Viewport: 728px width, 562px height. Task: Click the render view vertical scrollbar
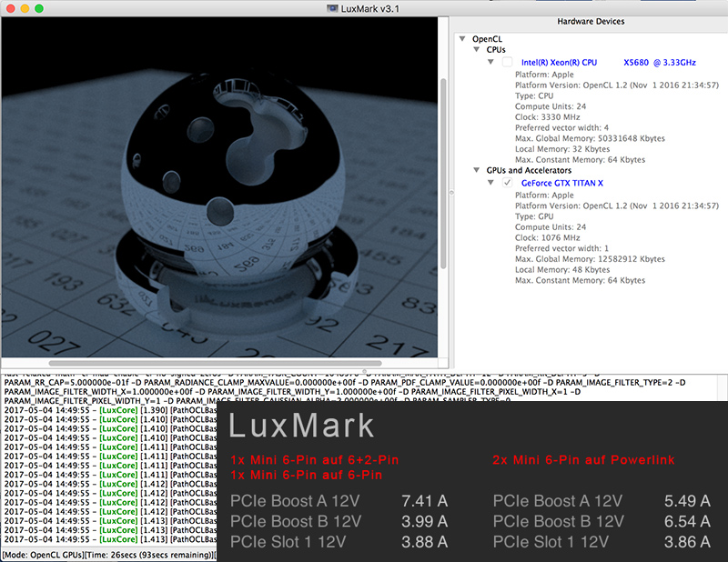pyautogui.click(x=443, y=174)
